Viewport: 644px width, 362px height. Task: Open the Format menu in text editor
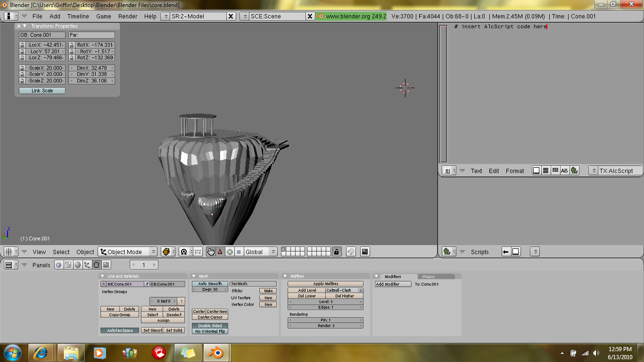[x=515, y=171]
